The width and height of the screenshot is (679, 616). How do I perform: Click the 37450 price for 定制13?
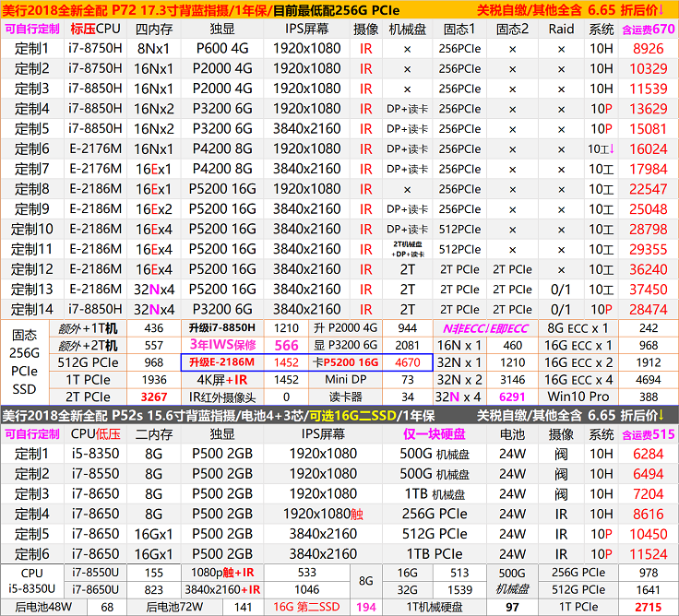tap(648, 290)
